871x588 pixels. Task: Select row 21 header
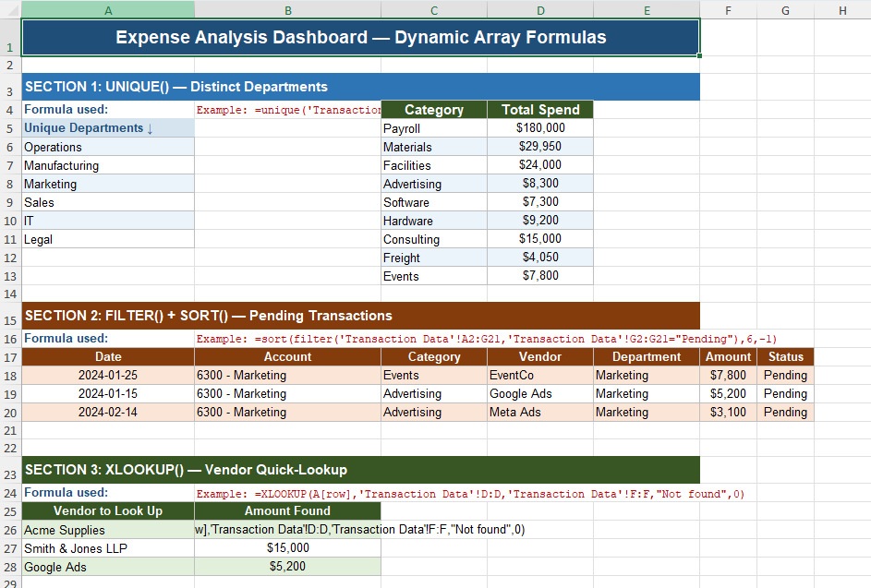click(x=10, y=430)
